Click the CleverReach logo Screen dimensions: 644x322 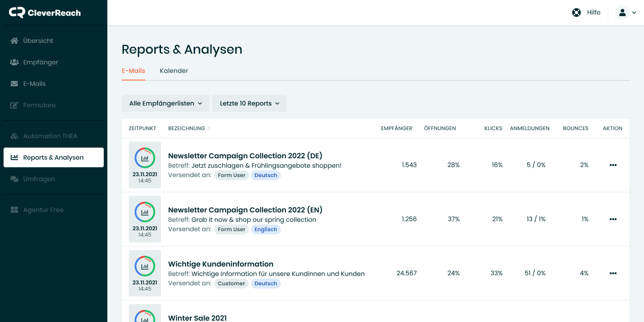point(45,13)
